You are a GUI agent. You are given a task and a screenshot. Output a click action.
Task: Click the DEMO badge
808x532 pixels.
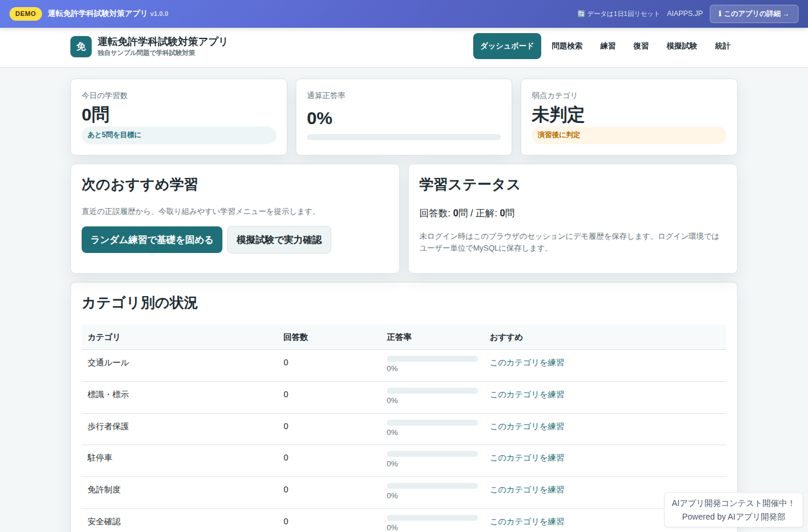25,14
